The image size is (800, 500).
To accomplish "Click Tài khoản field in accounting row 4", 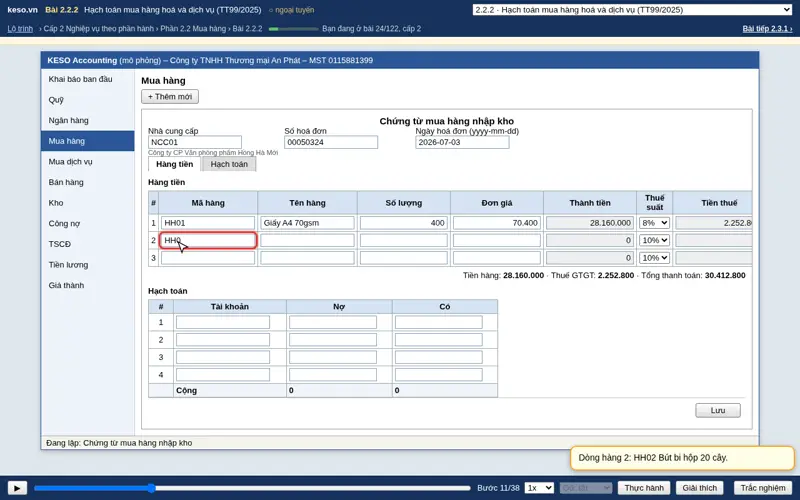I will (x=223, y=375).
